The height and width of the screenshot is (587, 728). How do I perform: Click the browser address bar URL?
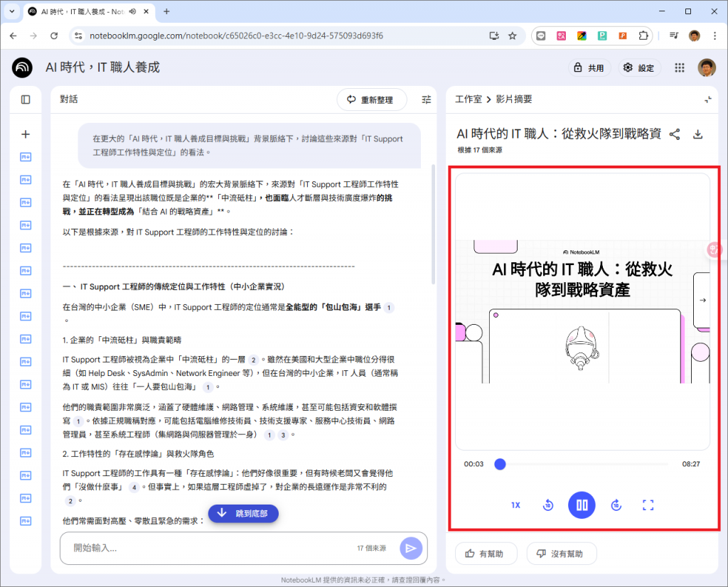click(236, 36)
